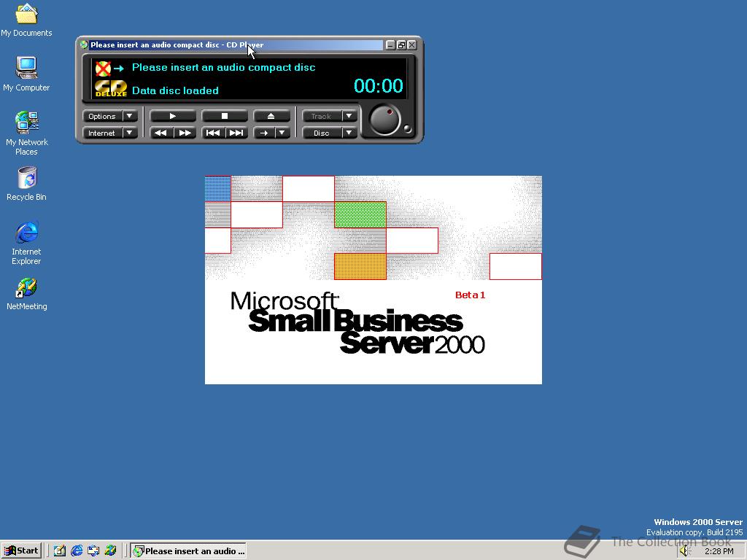Screen dimensions: 747x560
Task: Click the rewind button in CD Player
Action: (x=161, y=133)
